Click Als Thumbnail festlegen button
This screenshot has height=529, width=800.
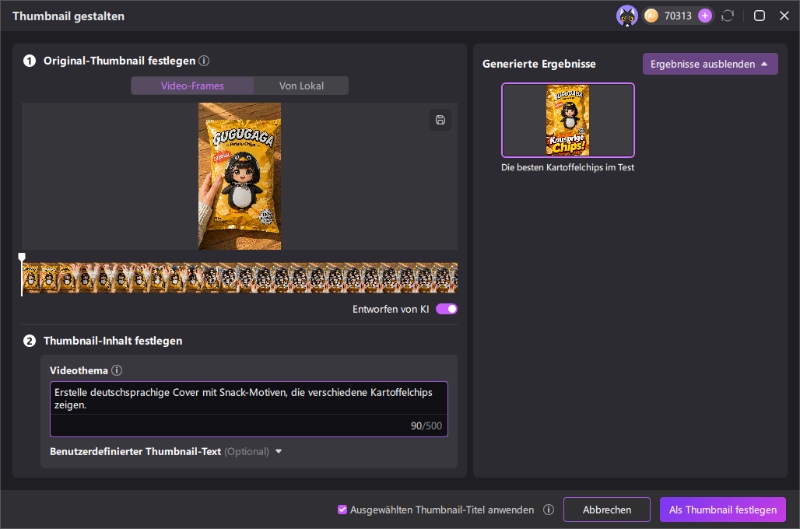coord(722,510)
